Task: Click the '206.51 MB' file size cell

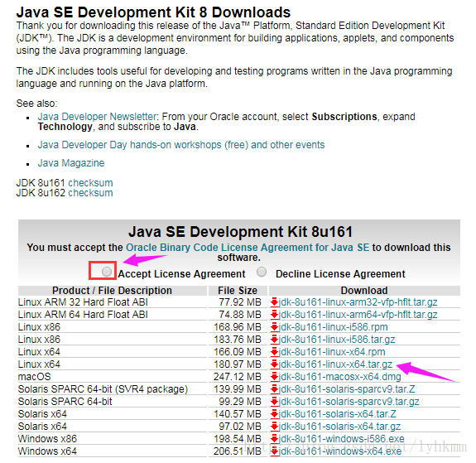Action: pos(238,451)
